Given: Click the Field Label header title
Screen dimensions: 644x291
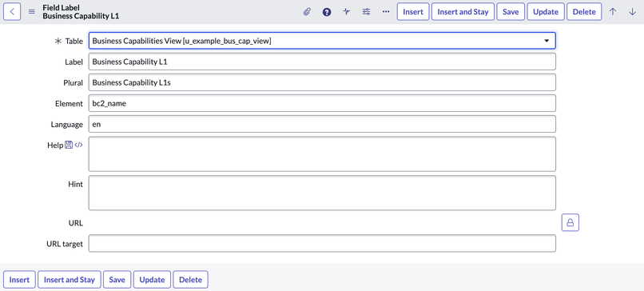Looking at the screenshot, I should coord(62,7).
